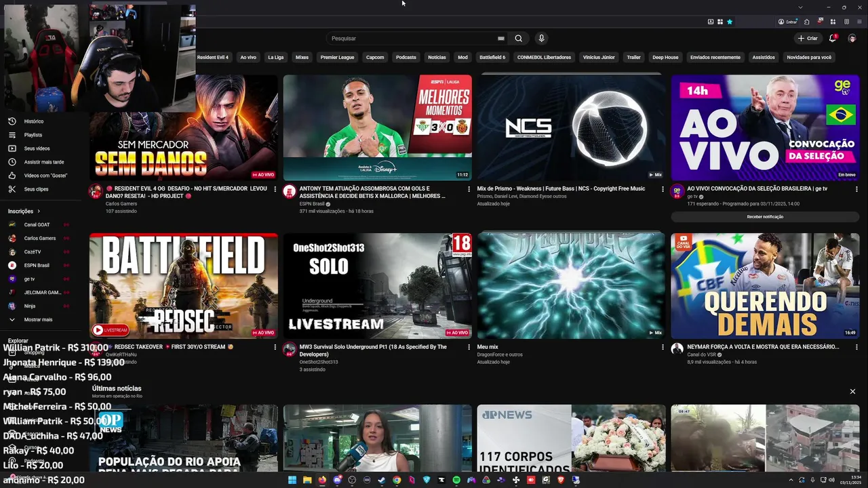868x488 pixels.
Task: Open Firefox list-all-tabs chevron
Action: pos(800,7)
